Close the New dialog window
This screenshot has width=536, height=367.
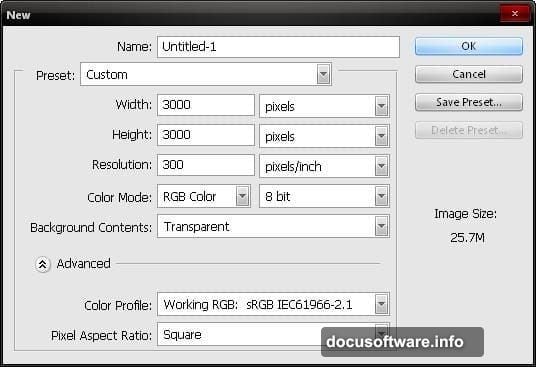[514, 13]
